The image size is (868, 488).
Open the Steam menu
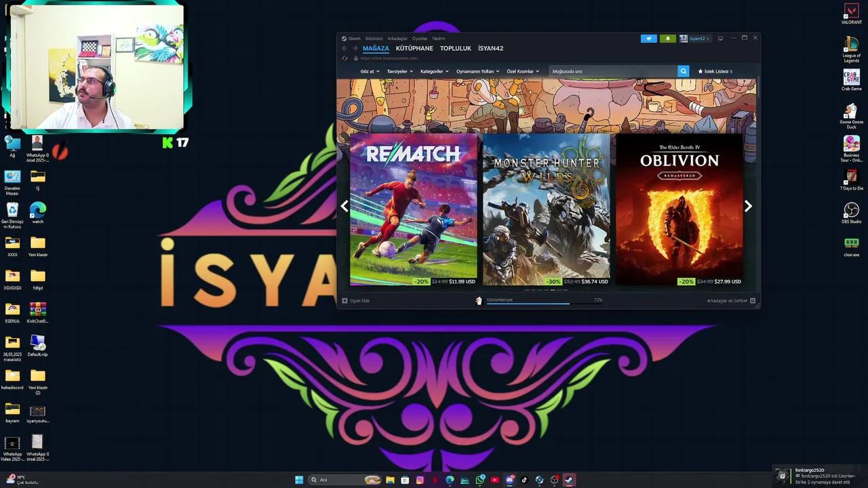[351, 39]
